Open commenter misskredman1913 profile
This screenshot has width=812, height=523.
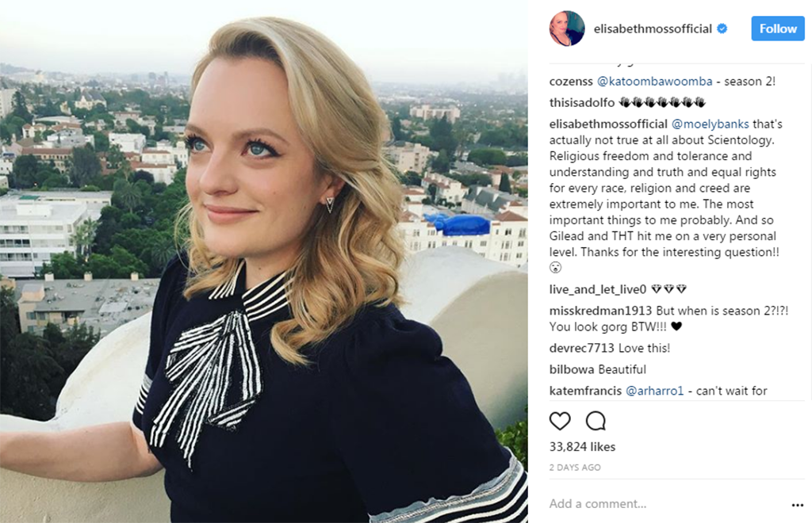click(600, 311)
